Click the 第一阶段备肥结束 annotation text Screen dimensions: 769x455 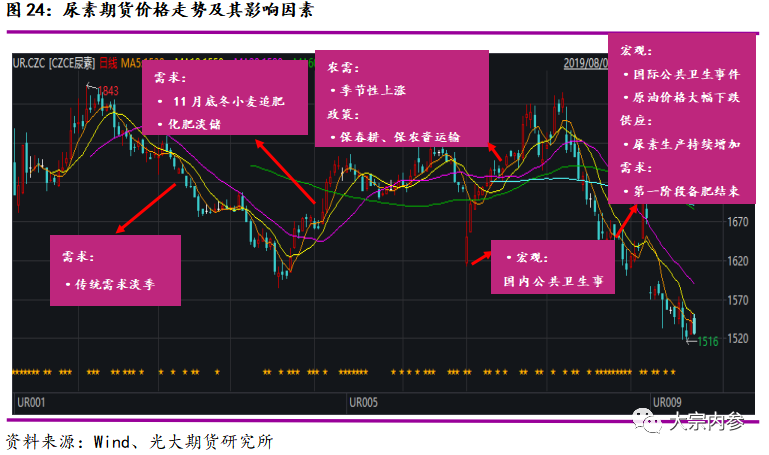coord(687,191)
